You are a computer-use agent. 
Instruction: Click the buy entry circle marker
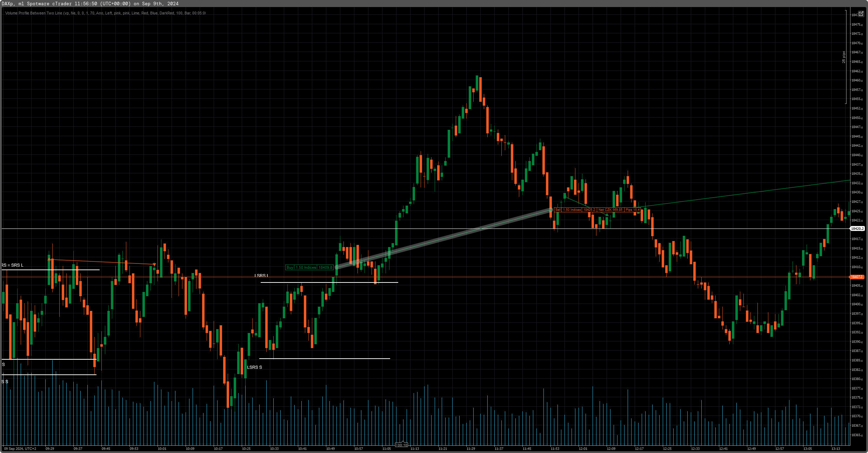(336, 267)
